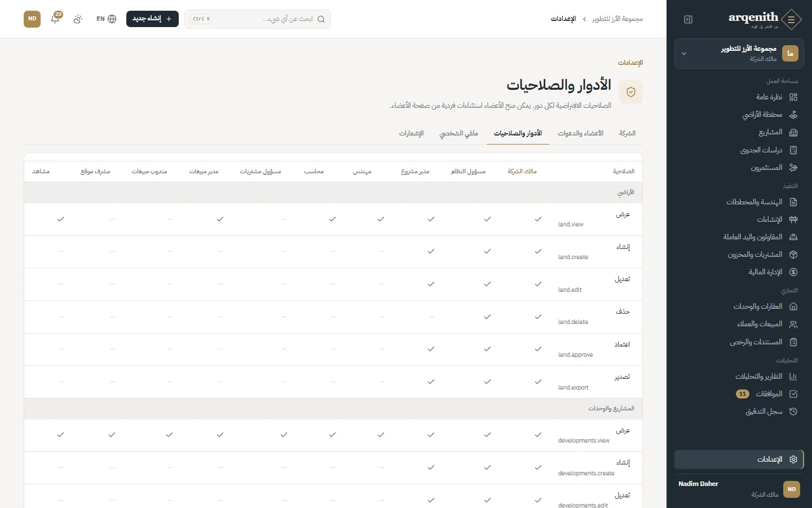Click the الأراضي group row in the table
The height and width of the screenshot is (508, 812).
[x=333, y=192]
